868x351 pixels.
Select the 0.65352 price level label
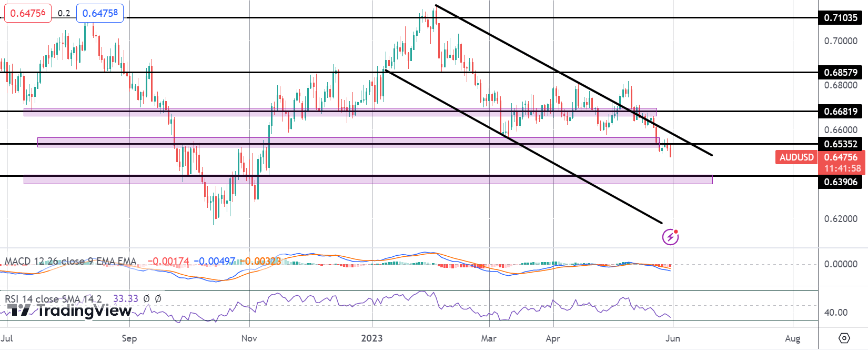coord(841,144)
